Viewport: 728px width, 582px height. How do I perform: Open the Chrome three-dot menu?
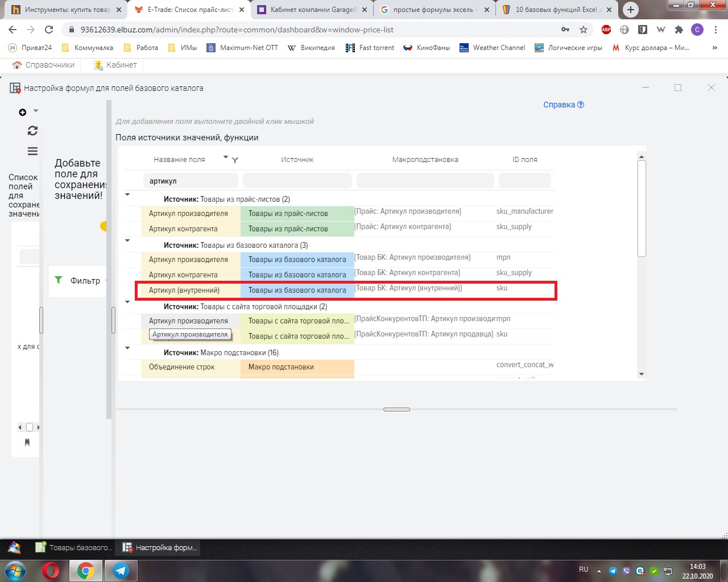(x=715, y=30)
